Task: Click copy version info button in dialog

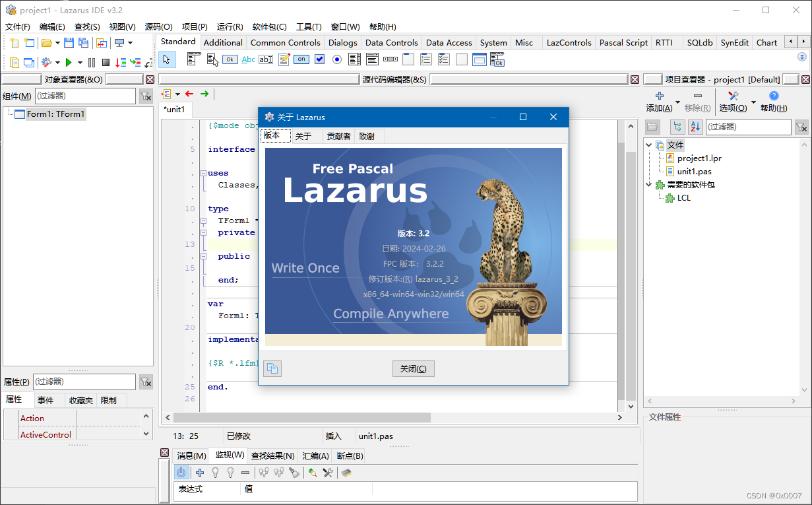Action: tap(272, 368)
